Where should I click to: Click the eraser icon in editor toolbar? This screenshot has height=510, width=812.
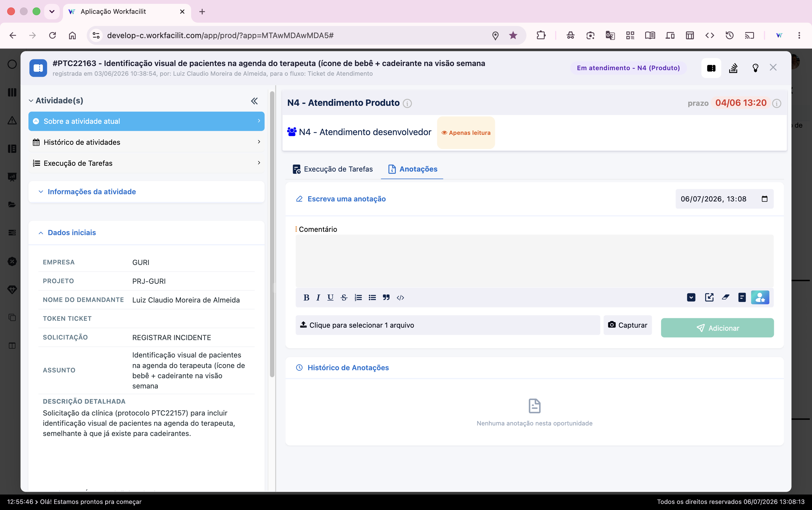click(x=726, y=297)
